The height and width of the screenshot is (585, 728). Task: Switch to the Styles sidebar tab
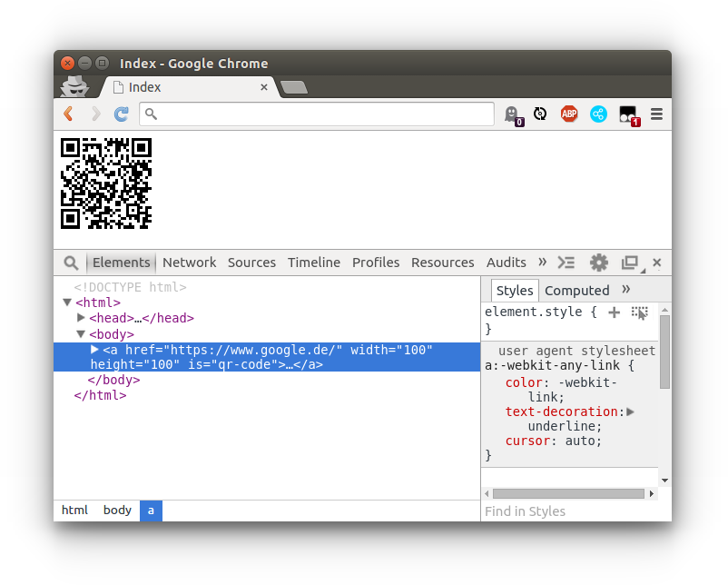click(515, 291)
